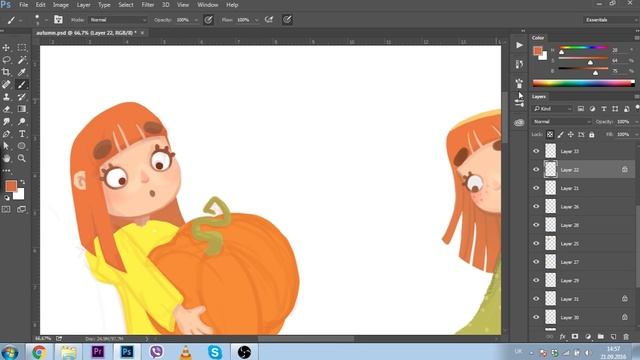Image resolution: width=640 pixels, height=360 pixels.
Task: Select the Dodge tool
Action: pyautogui.click(x=22, y=122)
